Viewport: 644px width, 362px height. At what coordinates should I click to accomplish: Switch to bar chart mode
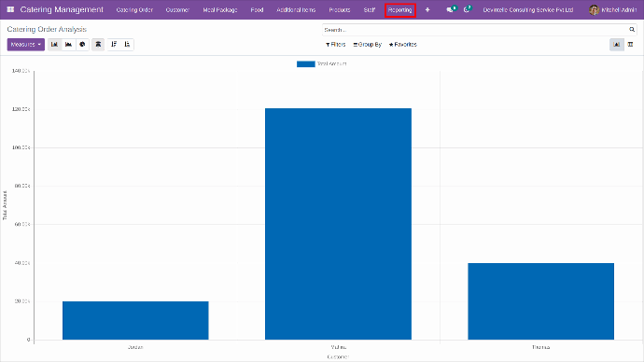pyautogui.click(x=55, y=45)
